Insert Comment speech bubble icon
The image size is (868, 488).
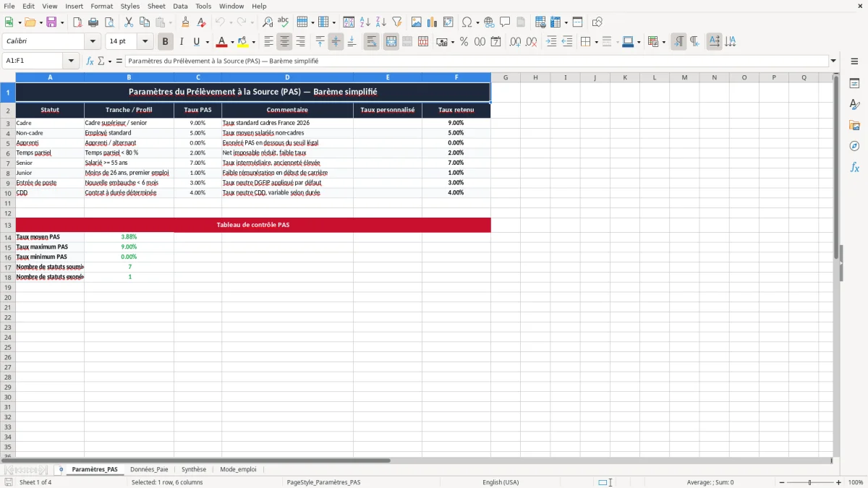[505, 22]
